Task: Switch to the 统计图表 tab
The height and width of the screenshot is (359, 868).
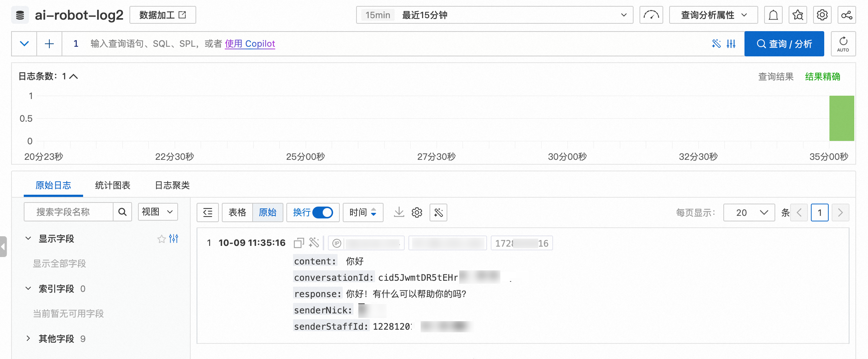Action: coord(112,185)
